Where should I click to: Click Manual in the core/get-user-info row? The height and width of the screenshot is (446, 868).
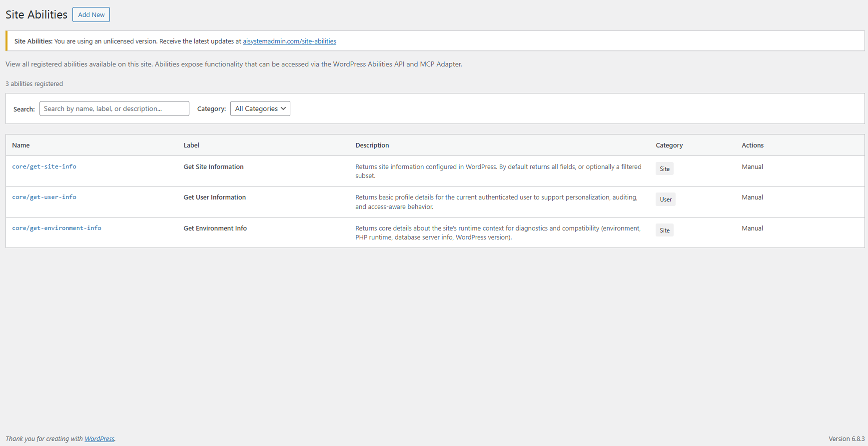[x=752, y=197]
